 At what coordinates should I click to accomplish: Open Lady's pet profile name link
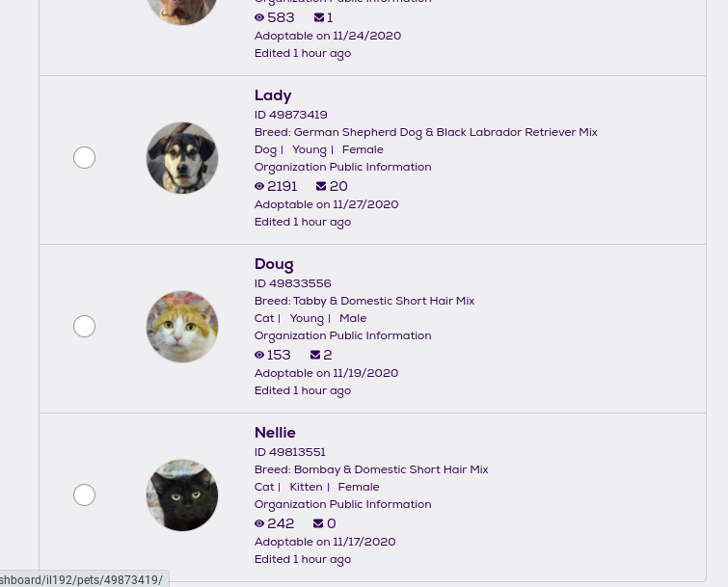pos(273,95)
